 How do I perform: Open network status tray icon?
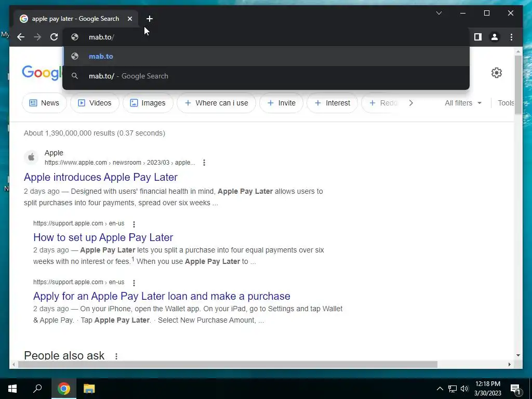(x=453, y=389)
